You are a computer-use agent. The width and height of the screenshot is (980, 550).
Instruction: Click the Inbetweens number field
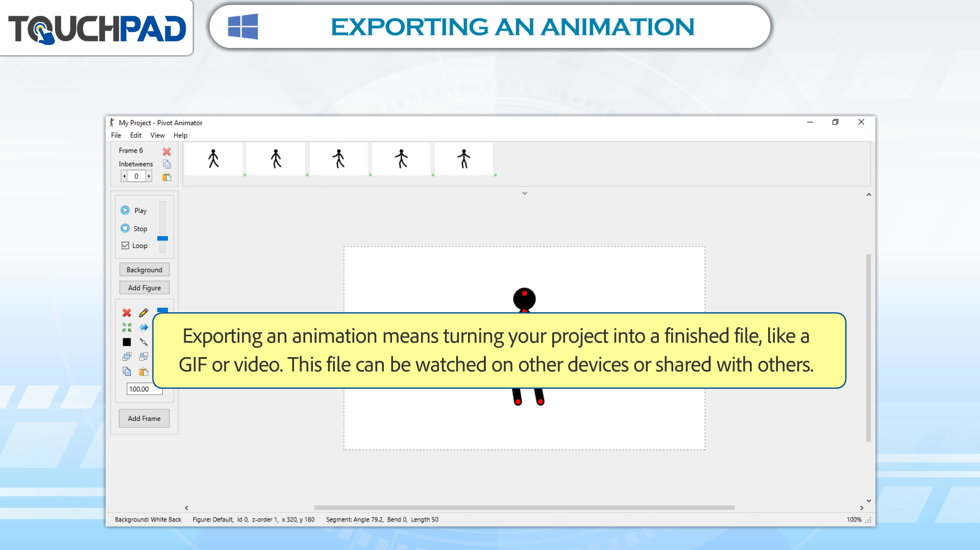pyautogui.click(x=136, y=176)
